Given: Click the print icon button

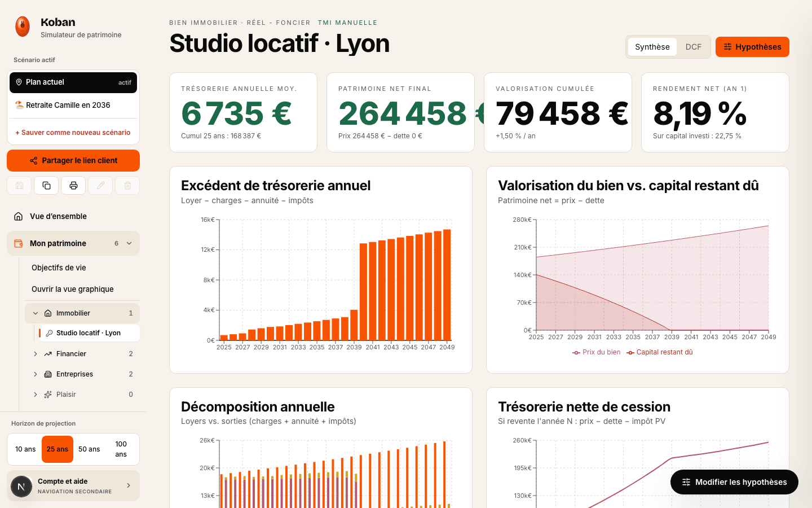Looking at the screenshot, I should pos(73,185).
